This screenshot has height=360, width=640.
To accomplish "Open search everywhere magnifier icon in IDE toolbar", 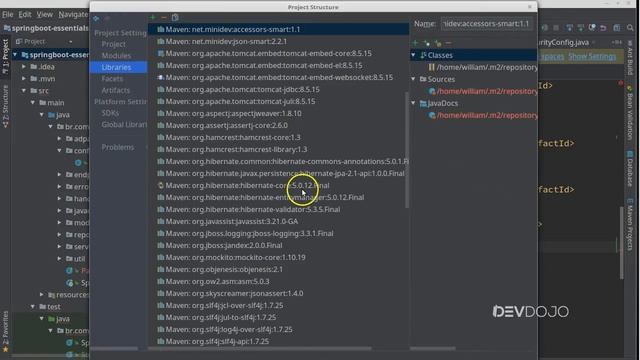I will (630, 28).
